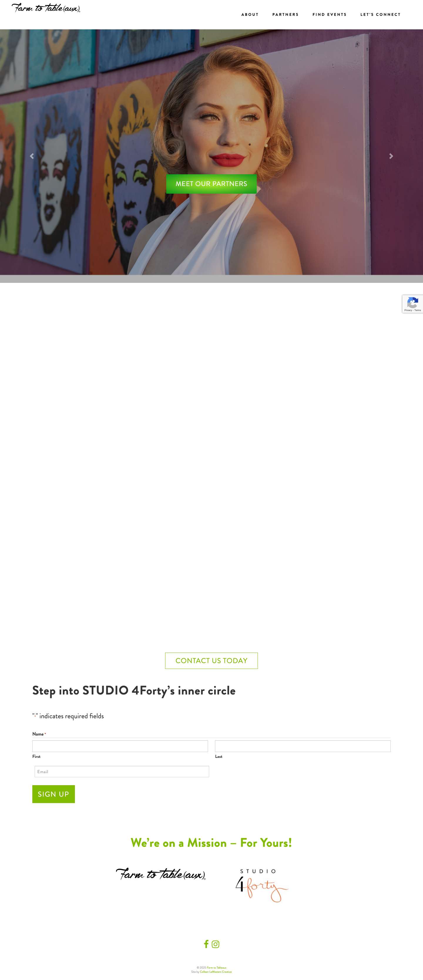Open the reCAPTCHA Terms link
Viewport: 423px width, 980px height.
click(418, 310)
